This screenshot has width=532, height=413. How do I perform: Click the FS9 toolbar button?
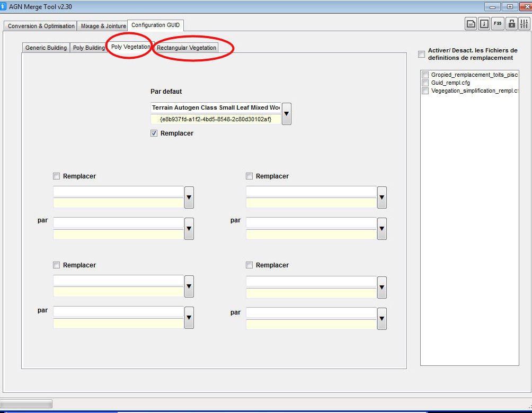click(498, 23)
